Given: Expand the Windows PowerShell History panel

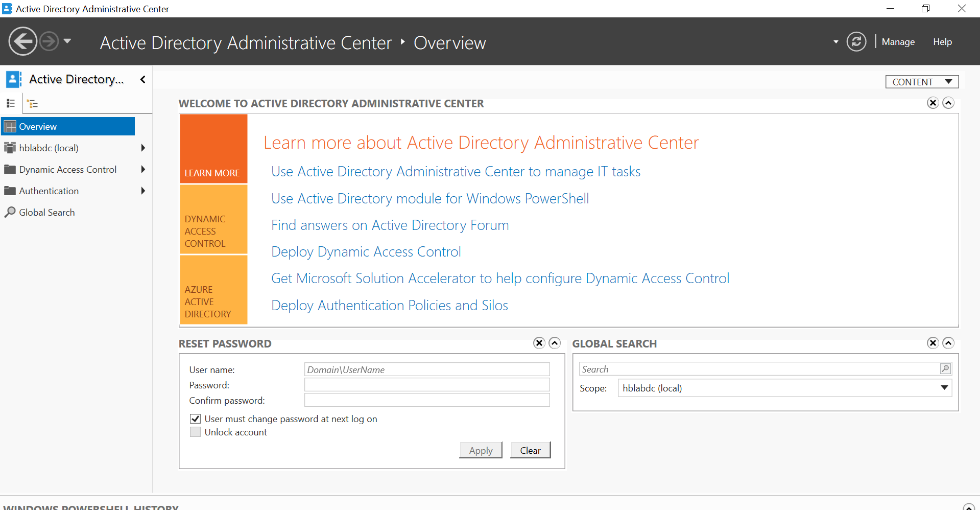Looking at the screenshot, I should pos(969,507).
